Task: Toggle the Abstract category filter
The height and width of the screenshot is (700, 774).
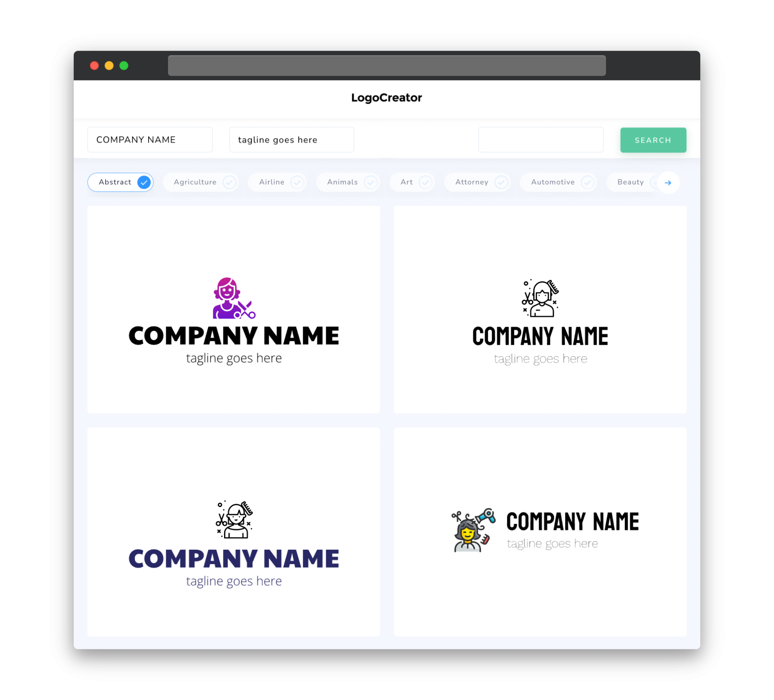Action: click(x=121, y=181)
